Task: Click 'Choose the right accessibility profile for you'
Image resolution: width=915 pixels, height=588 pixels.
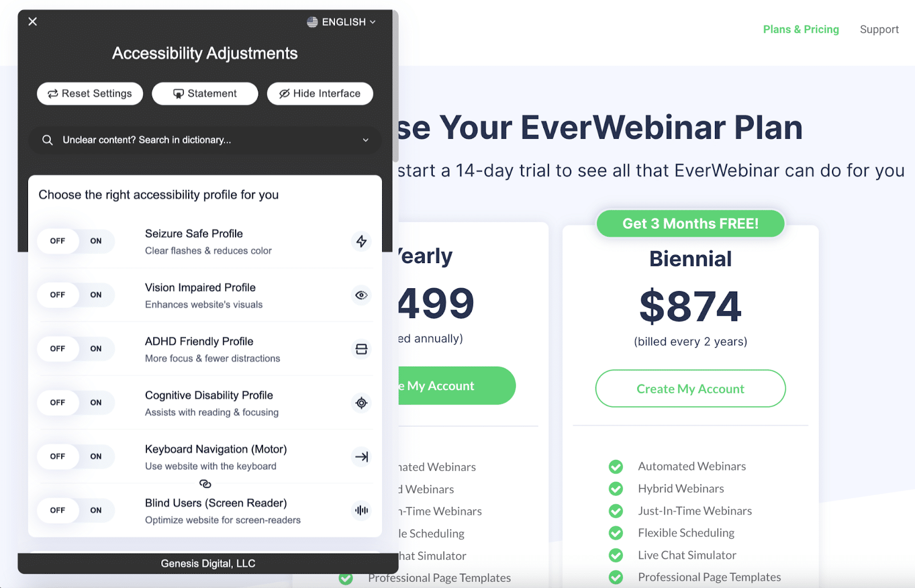Action: (158, 195)
